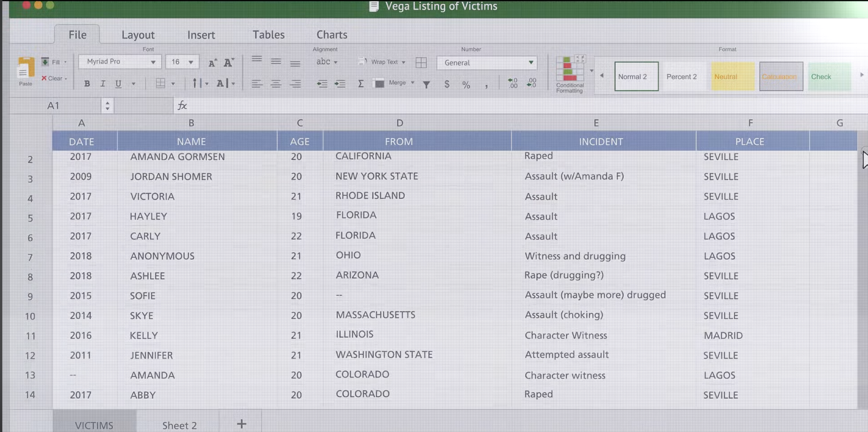Toggle bold formatting
Image resolution: width=868 pixels, height=432 pixels.
tap(87, 83)
